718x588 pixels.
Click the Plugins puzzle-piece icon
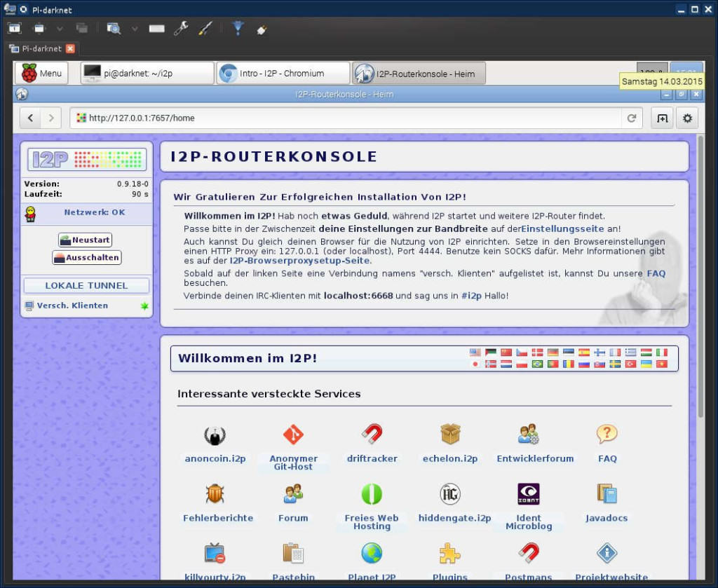(x=449, y=554)
